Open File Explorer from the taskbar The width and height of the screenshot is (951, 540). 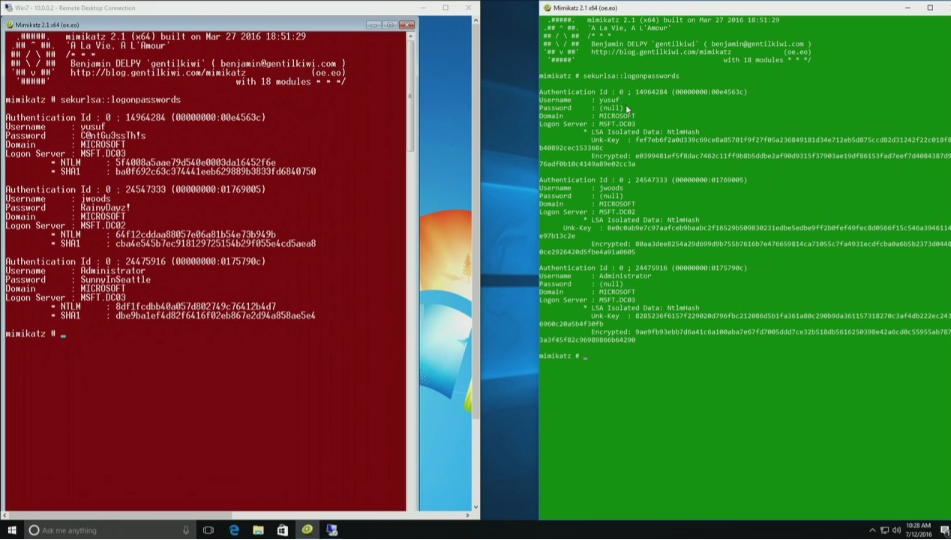(x=258, y=530)
